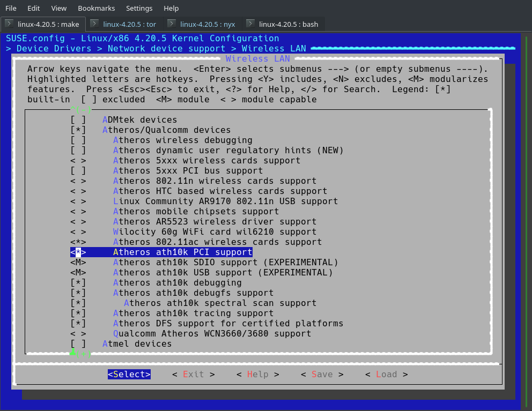532x411 pixels.
Task: Toggle Atheros wireless debugging checkbox
Action: [78, 140]
